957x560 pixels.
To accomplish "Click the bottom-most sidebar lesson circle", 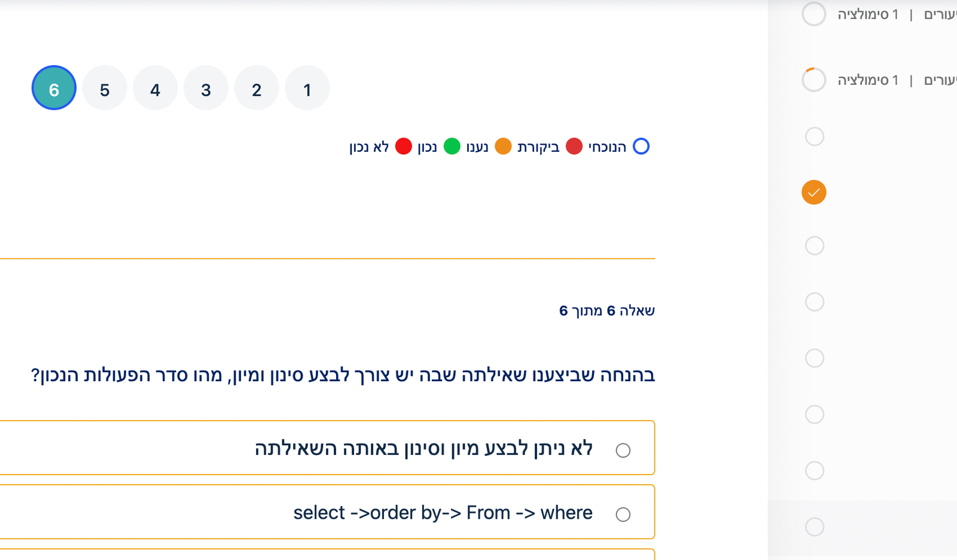I will click(x=814, y=527).
